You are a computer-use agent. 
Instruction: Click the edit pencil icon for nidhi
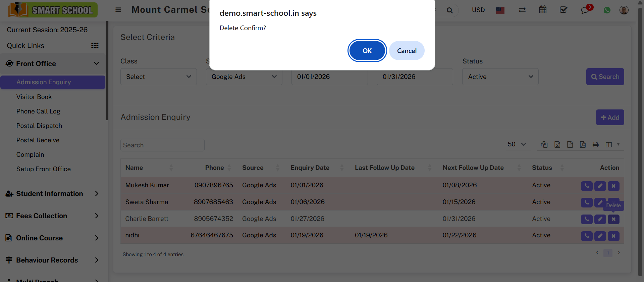click(600, 236)
